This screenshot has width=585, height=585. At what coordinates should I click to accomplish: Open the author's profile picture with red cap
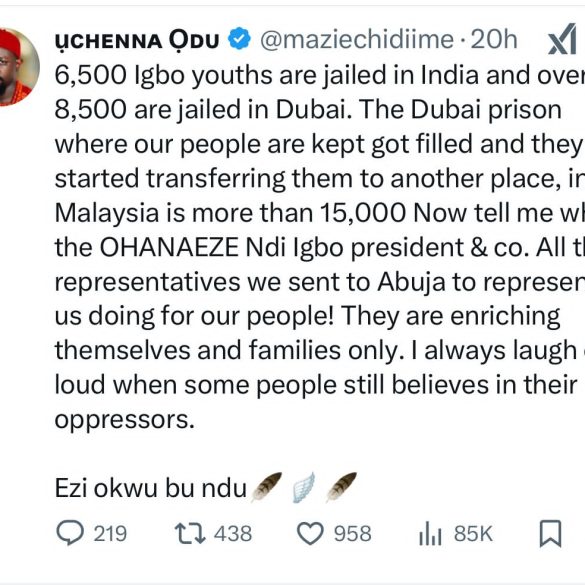15,67
